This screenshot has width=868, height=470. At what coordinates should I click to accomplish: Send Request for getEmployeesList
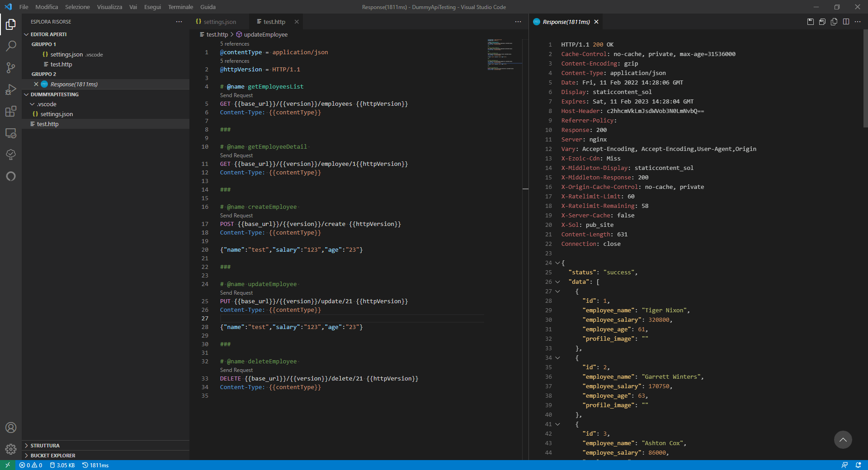pyautogui.click(x=236, y=95)
